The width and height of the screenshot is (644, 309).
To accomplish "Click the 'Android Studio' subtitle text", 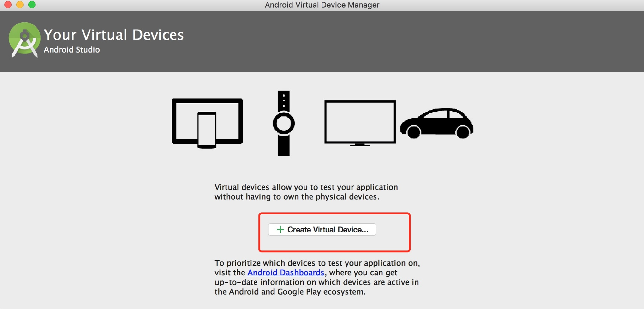I will click(72, 50).
